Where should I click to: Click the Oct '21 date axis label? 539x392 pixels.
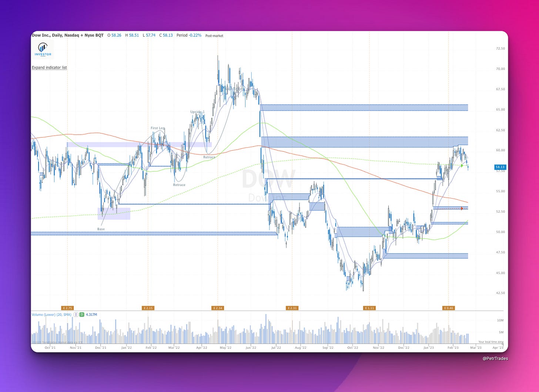[x=50, y=348]
